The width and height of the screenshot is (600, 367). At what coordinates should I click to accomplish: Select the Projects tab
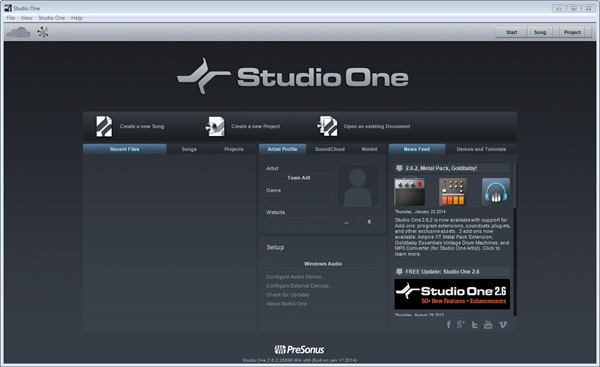coord(234,149)
